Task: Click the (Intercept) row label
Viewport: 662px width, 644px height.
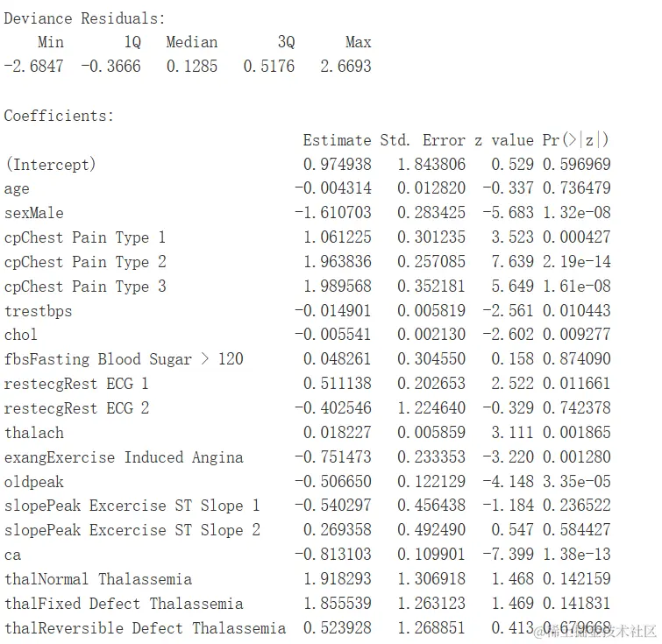Action: click(50, 165)
